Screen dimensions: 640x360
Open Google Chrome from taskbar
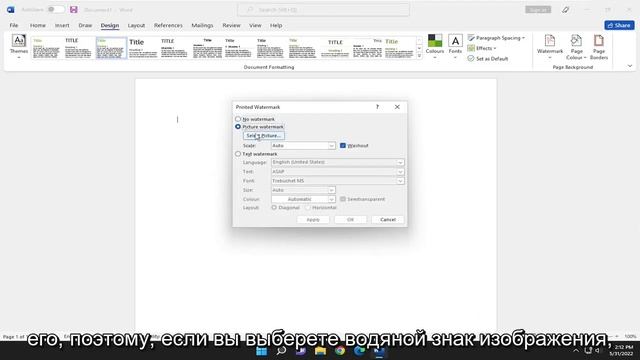pos(340,351)
